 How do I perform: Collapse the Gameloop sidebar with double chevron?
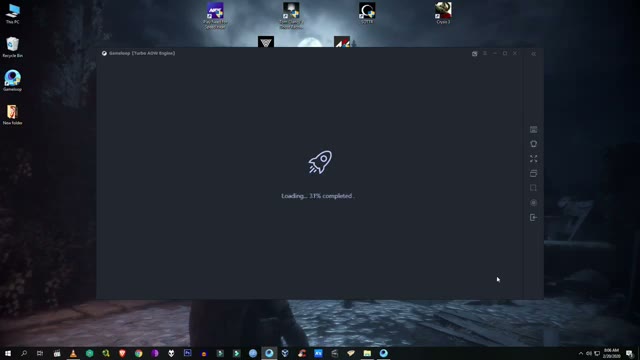(x=533, y=53)
